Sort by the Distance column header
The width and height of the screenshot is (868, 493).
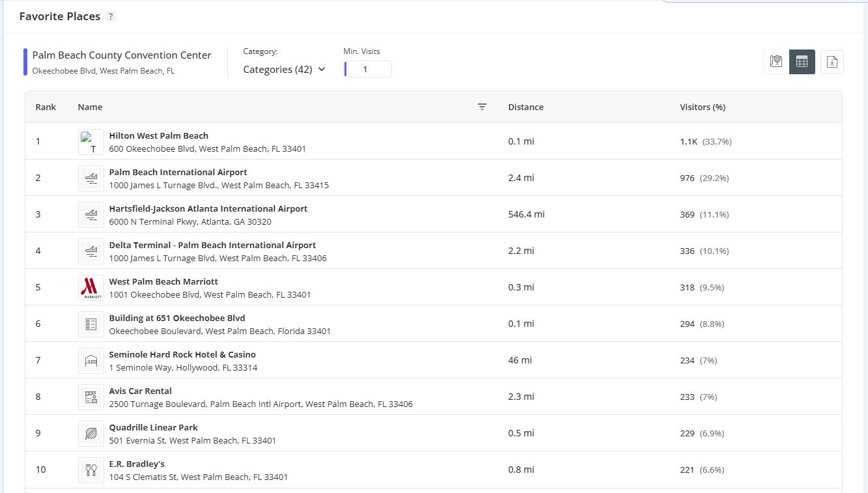click(x=525, y=107)
